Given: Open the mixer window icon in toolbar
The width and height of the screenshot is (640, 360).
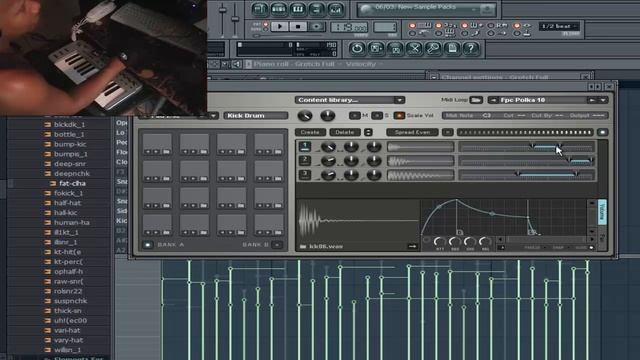Looking at the screenshot, I should (x=336, y=9).
